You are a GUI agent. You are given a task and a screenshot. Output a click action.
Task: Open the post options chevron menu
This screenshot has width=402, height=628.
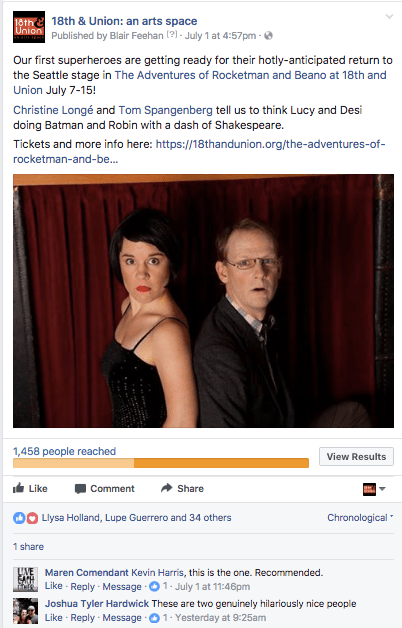[x=389, y=16]
